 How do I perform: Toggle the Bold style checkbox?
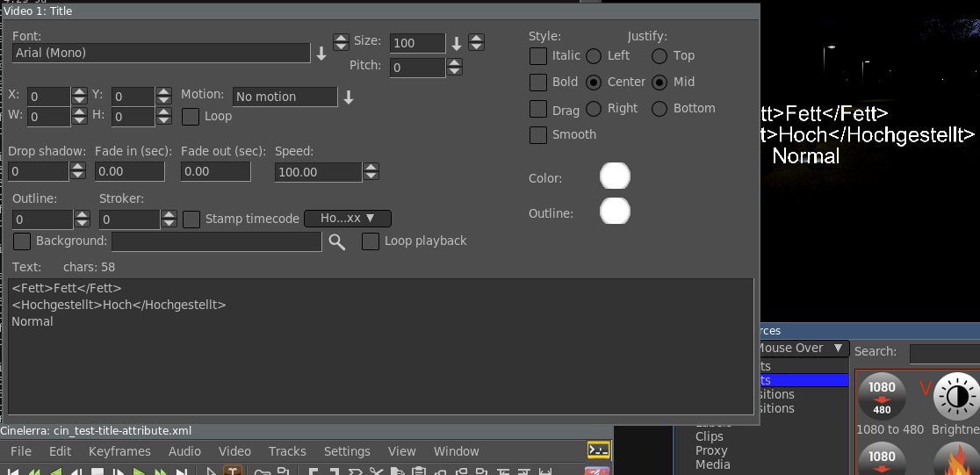[538, 83]
